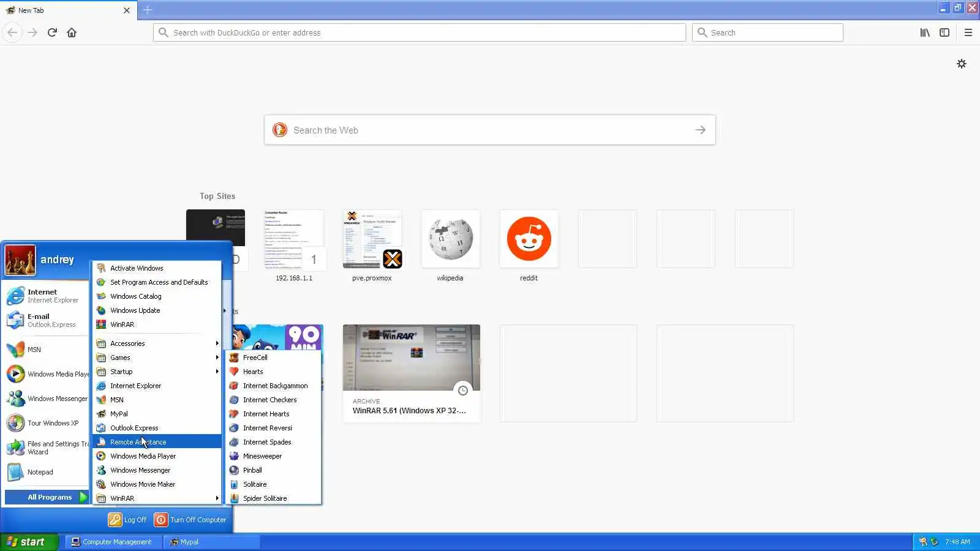Focus the address bar field
980x551 pixels.
coord(420,32)
